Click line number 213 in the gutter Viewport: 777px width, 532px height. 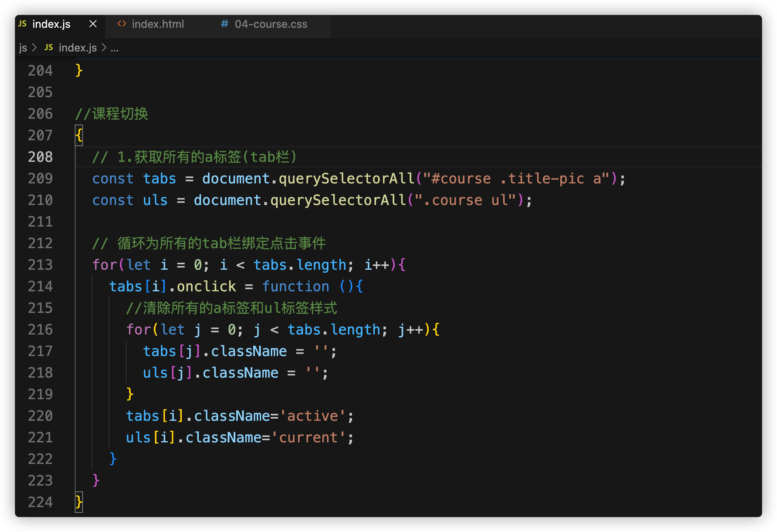40,265
